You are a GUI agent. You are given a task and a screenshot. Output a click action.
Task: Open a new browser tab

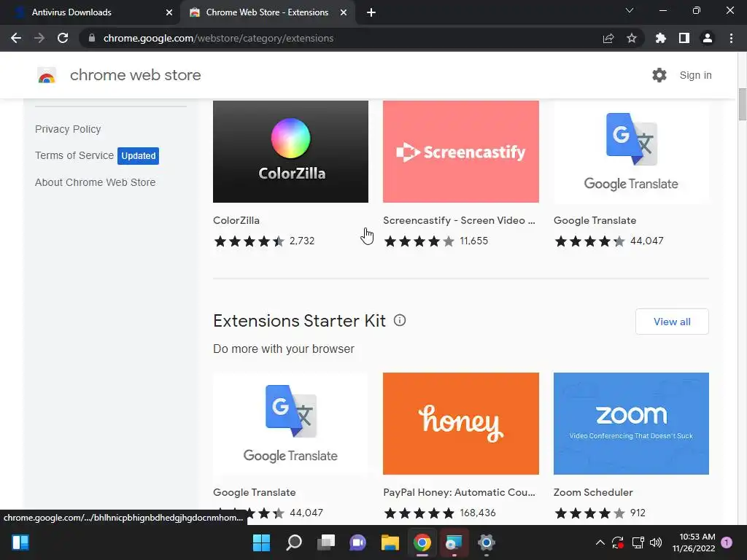click(x=371, y=12)
